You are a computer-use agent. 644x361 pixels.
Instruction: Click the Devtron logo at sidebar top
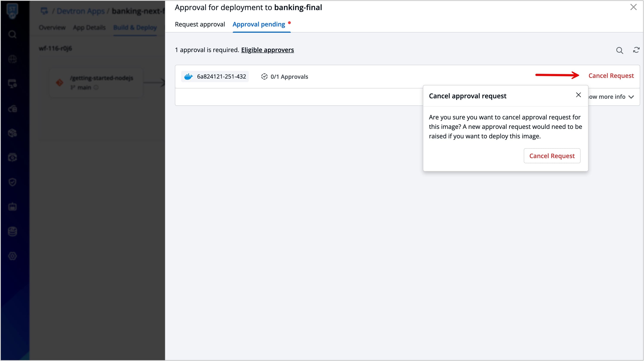12,11
